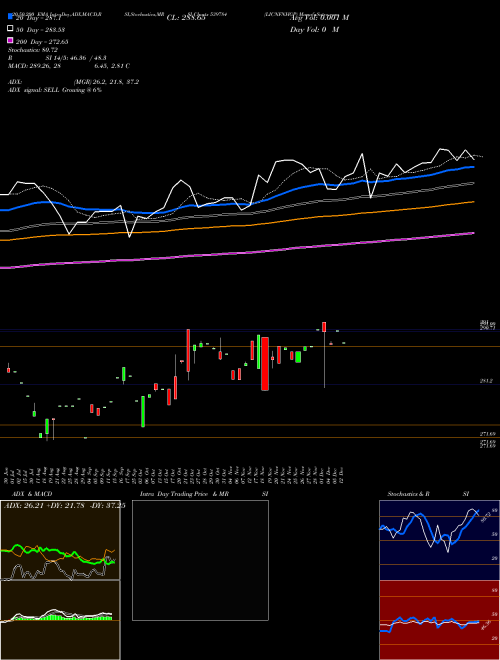Click the 'Stochastics: 89.72' value
500x660 pixels.
[33, 50]
